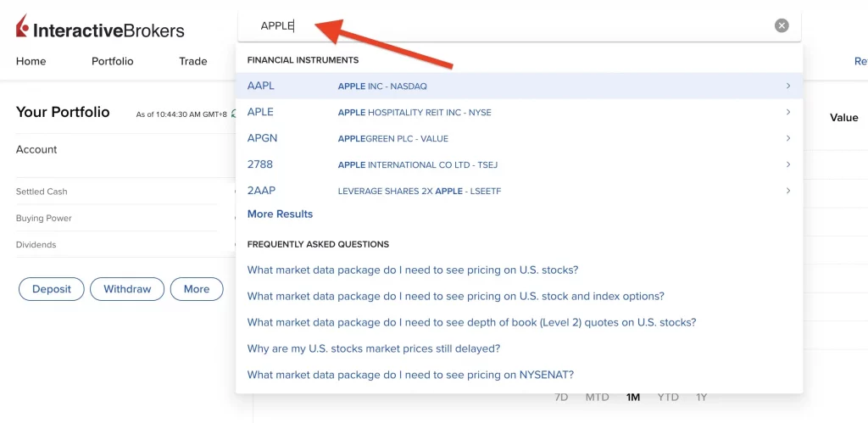This screenshot has height=423, width=868.
Task: Expand the AAPL result chevron arrow
Action: click(787, 86)
